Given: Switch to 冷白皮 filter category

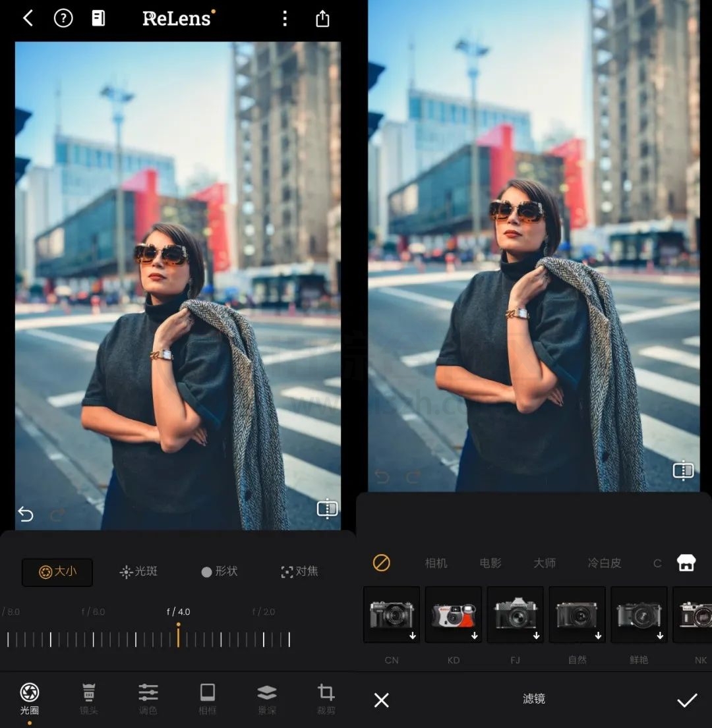Looking at the screenshot, I should point(605,563).
